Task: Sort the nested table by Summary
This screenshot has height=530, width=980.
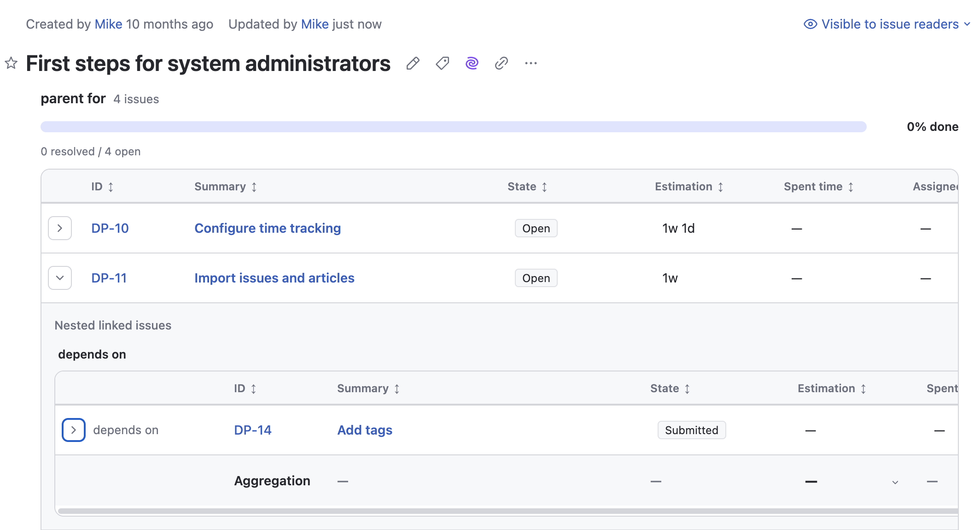Action: point(397,389)
